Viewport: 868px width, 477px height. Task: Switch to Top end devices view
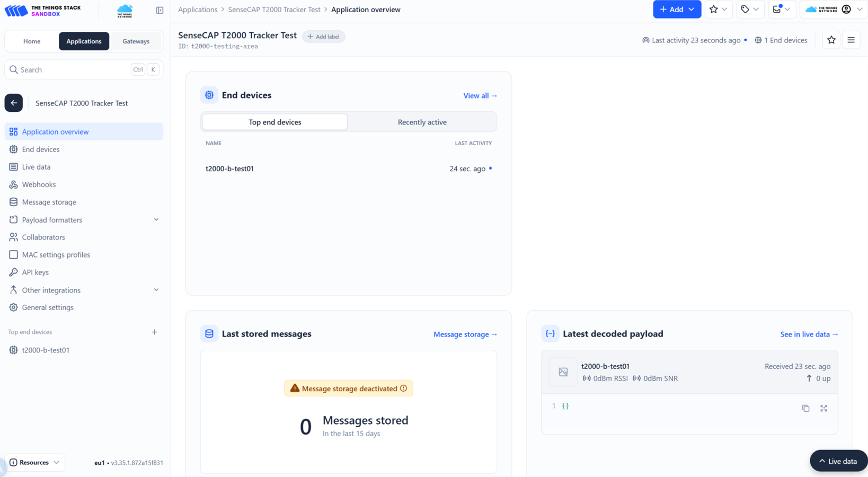(274, 122)
